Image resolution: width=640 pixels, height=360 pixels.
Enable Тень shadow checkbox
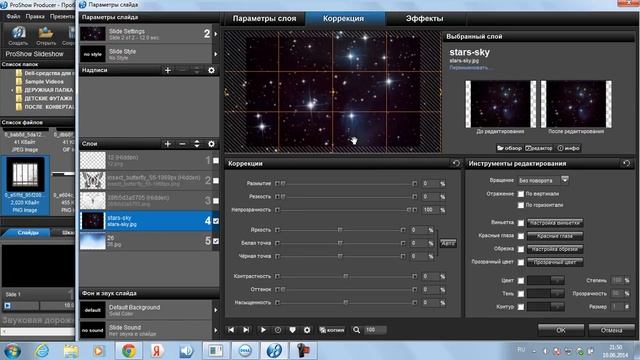point(521,293)
